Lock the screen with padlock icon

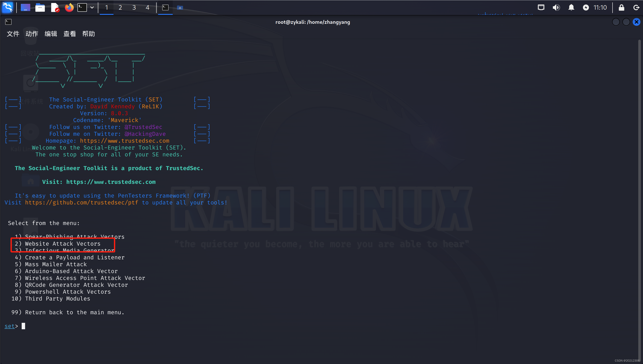click(x=622, y=8)
